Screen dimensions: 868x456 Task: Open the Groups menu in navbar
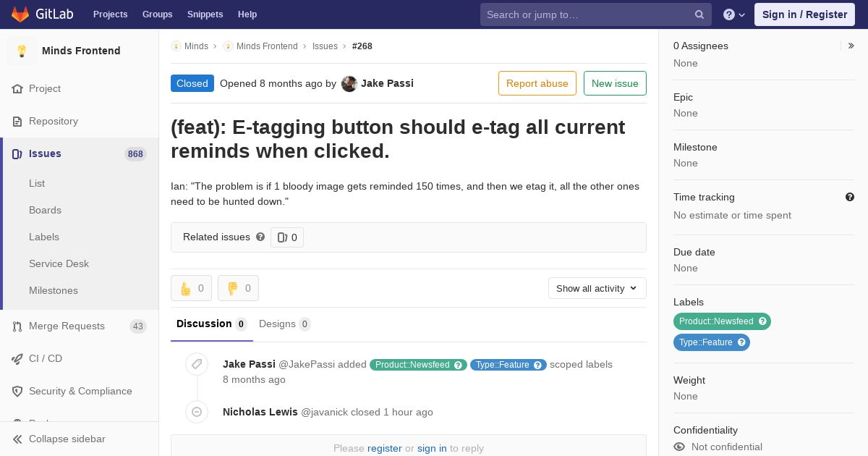tap(157, 14)
